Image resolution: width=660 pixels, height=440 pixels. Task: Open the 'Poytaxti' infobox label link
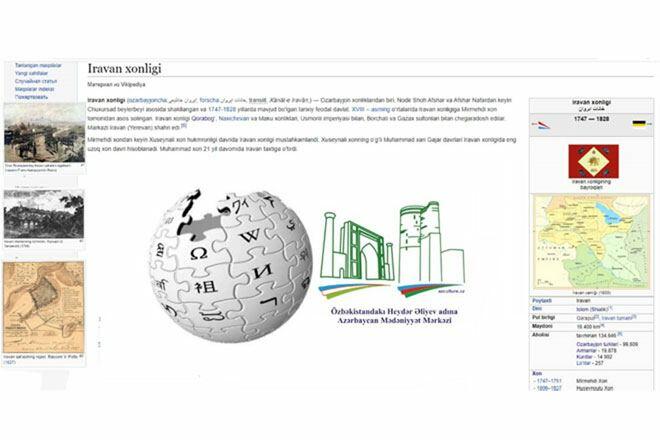pos(542,301)
